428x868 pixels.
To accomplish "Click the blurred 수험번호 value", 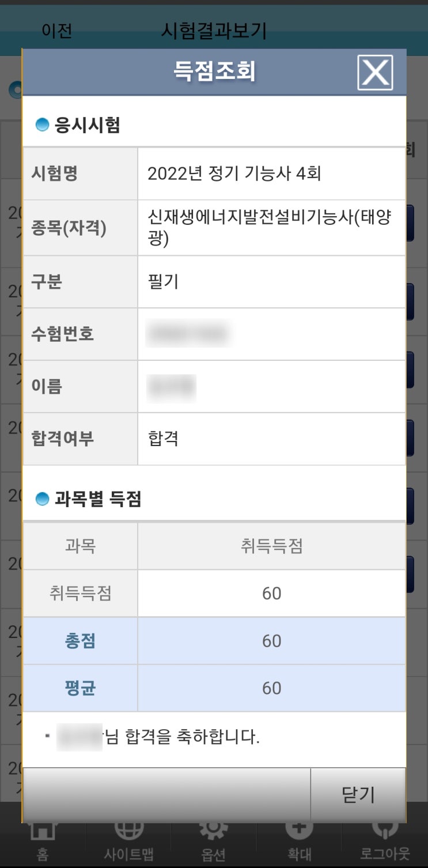I will [x=188, y=334].
